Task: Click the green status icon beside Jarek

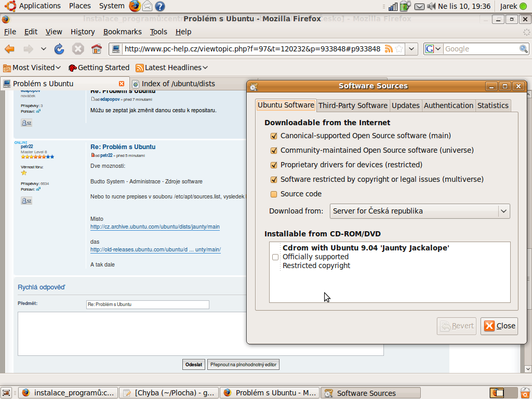Action: click(523, 6)
